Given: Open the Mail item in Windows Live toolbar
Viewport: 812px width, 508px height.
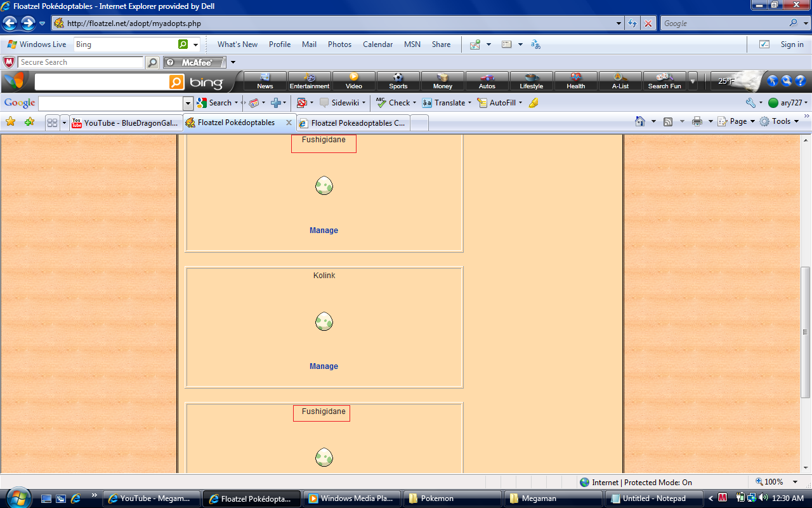Looking at the screenshot, I should pos(309,44).
